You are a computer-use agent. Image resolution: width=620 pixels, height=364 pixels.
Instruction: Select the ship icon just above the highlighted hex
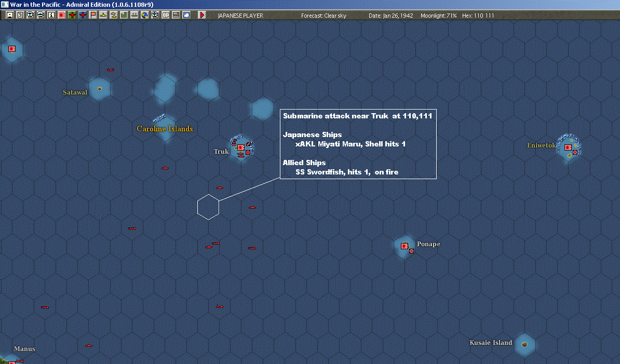click(220, 188)
